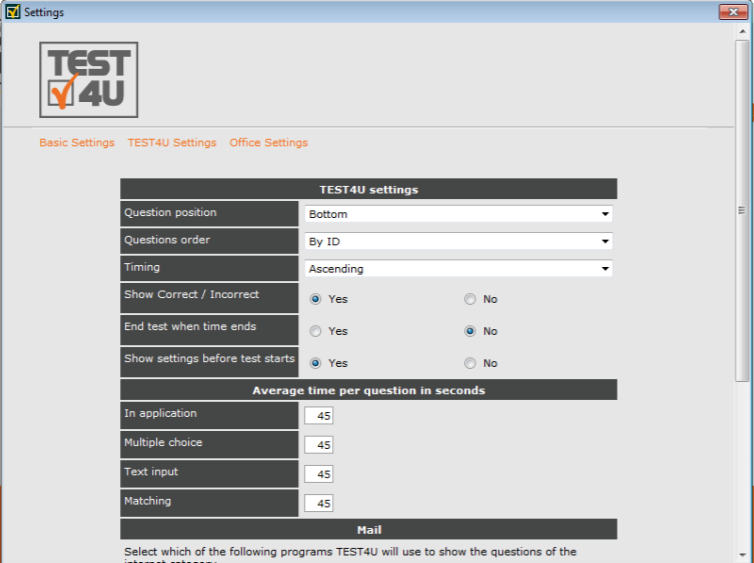Click the 'End test when time ends' label
754x563 pixels.
[190, 326]
